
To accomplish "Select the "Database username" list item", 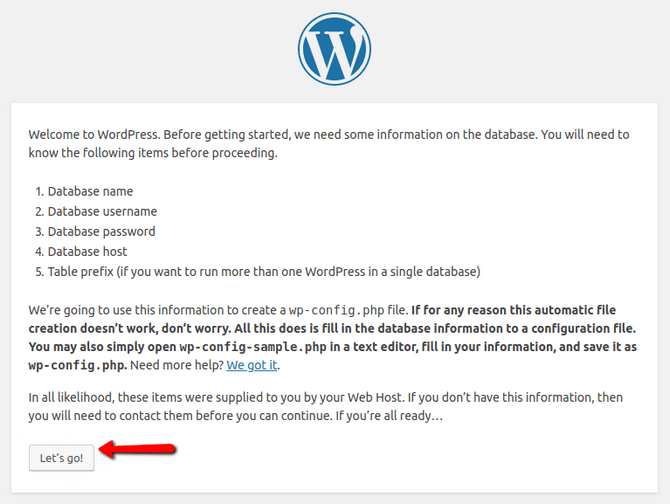I will (102, 211).
